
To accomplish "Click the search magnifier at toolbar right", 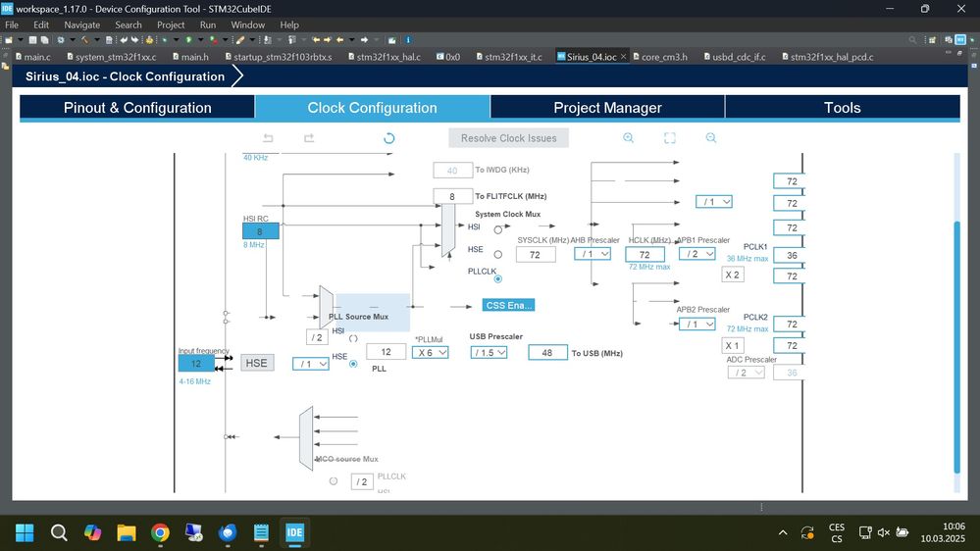I will pos(912,40).
